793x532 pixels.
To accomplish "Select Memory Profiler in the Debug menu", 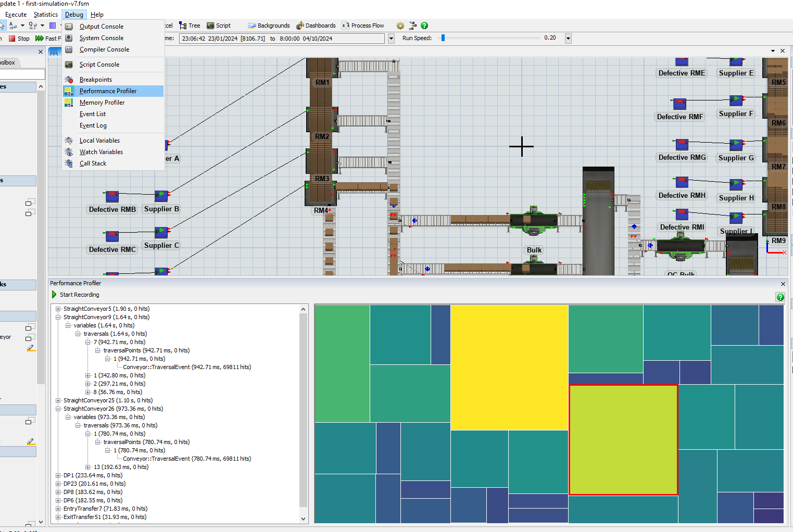I will tap(102, 103).
